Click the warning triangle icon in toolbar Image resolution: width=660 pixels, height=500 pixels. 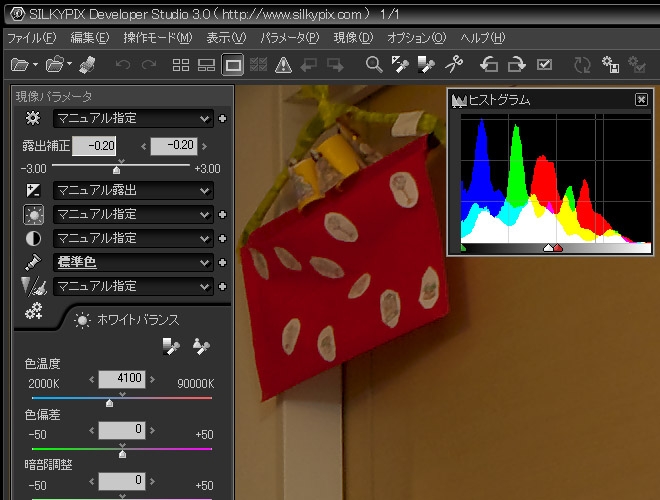tap(283, 65)
